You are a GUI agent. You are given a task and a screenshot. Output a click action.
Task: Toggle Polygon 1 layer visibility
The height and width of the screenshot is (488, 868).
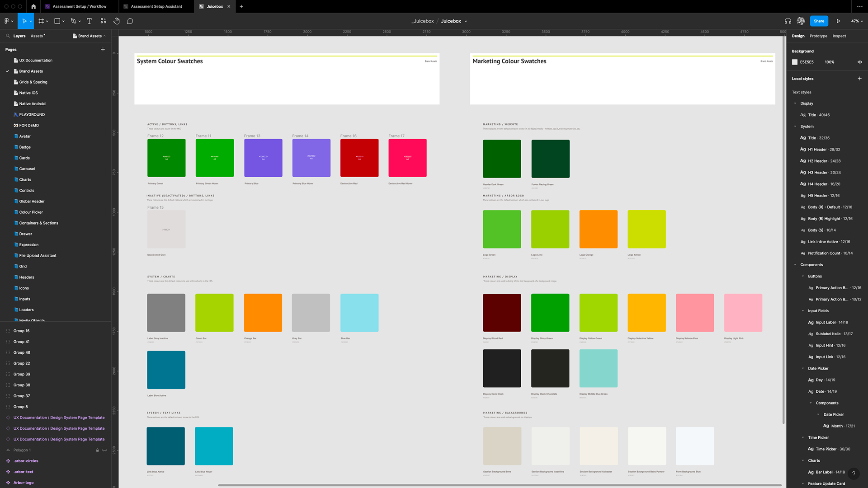(104, 450)
